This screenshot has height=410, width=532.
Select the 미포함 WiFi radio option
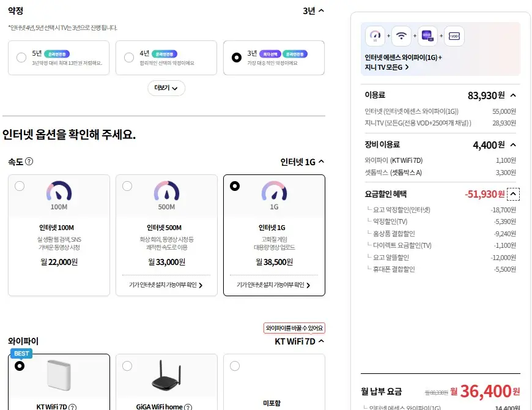point(235,366)
